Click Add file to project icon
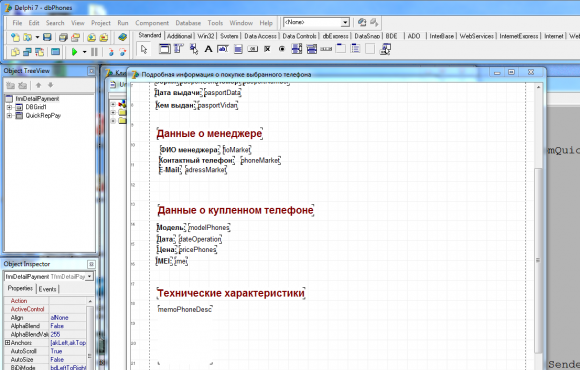Image resolution: width=580 pixels, height=370 pixels. click(91, 37)
